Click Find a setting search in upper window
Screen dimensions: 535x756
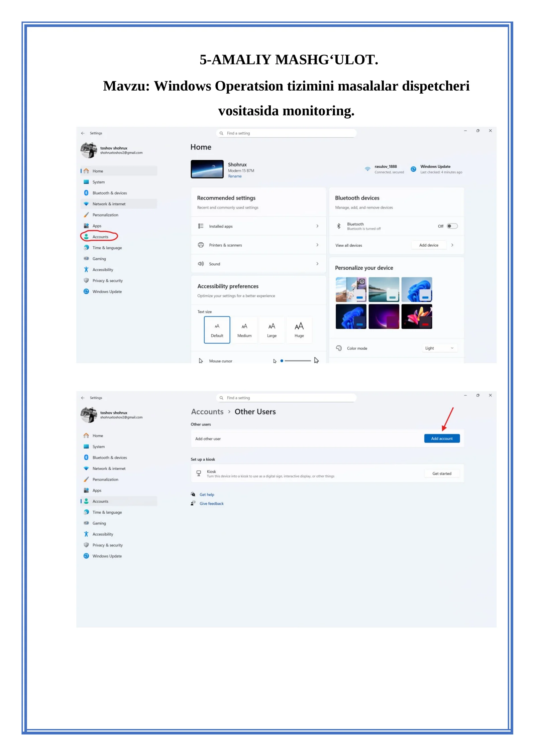tap(286, 133)
